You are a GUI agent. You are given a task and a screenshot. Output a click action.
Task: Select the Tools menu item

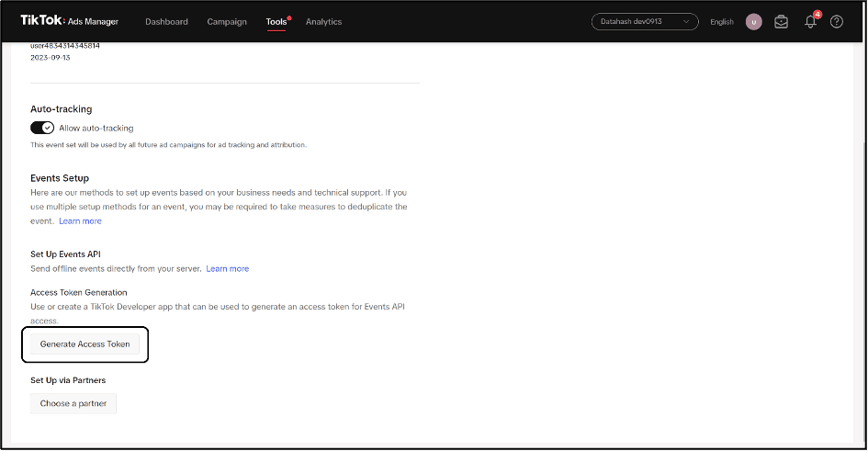pyautogui.click(x=276, y=22)
